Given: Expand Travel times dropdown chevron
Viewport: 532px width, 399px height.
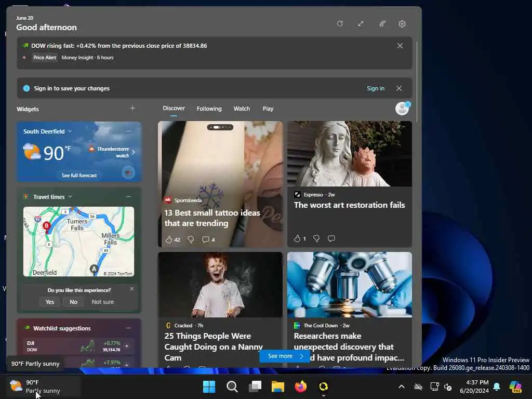Looking at the screenshot, I should click(70, 197).
